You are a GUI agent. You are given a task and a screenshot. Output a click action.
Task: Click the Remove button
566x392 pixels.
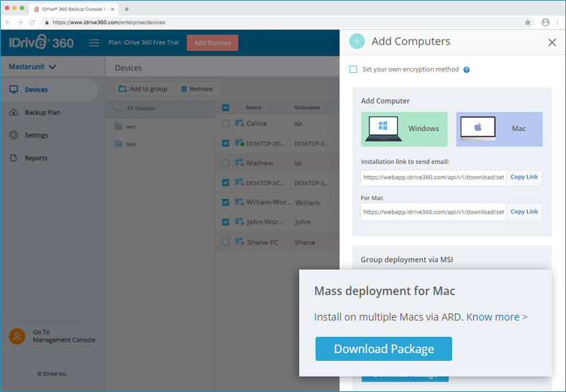click(x=199, y=88)
